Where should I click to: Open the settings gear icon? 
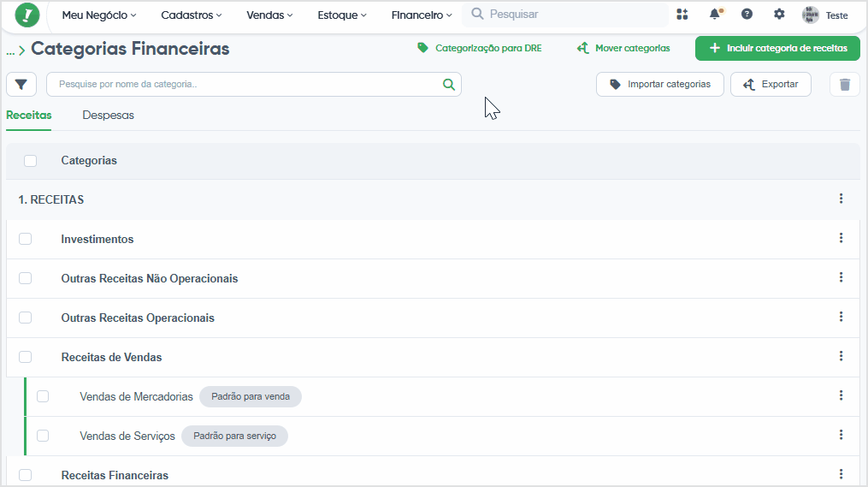click(779, 15)
